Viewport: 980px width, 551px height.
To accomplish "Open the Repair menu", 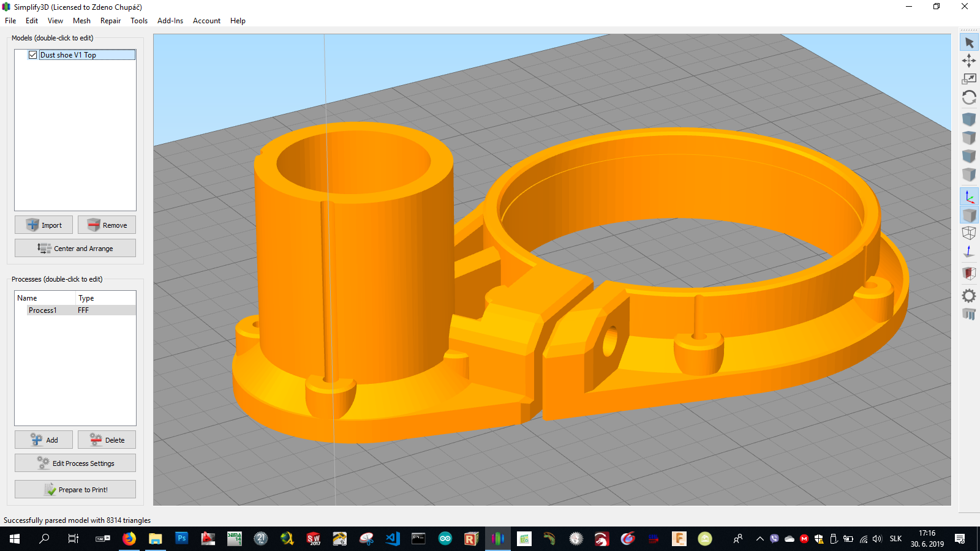I will (110, 21).
